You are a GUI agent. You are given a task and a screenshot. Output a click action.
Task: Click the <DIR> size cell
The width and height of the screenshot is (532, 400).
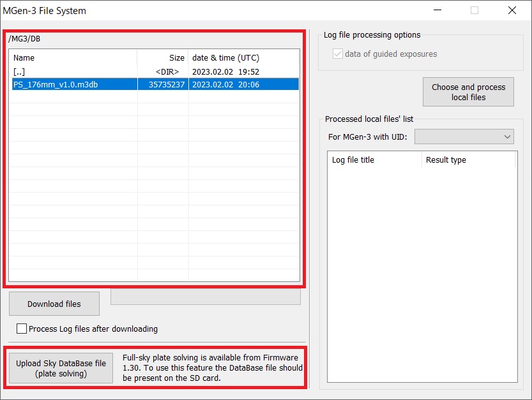[167, 72]
